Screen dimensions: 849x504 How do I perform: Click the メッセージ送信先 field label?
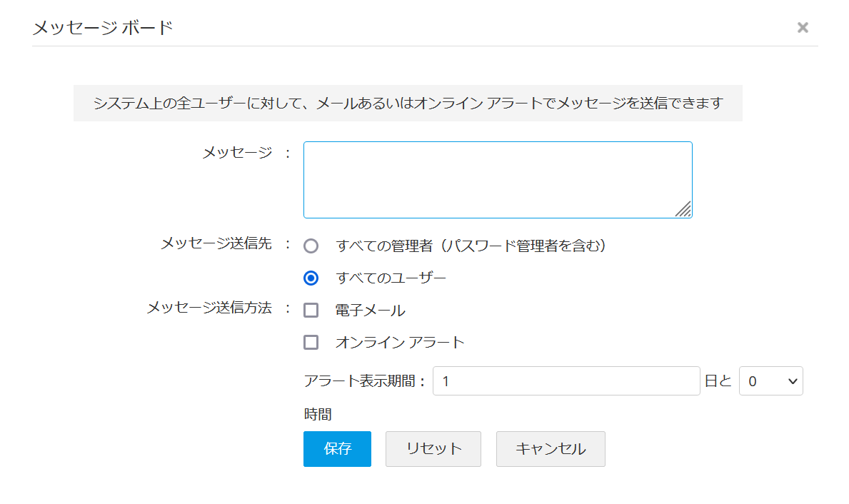[216, 244]
